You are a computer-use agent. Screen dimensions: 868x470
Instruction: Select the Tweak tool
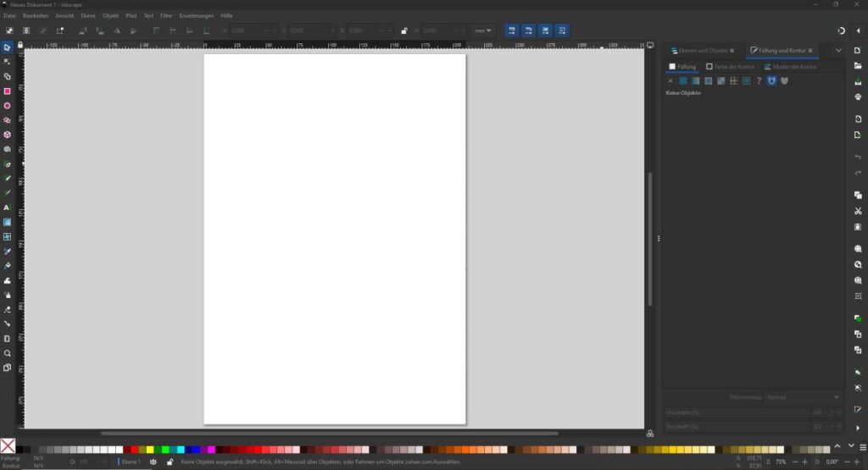tap(7, 281)
